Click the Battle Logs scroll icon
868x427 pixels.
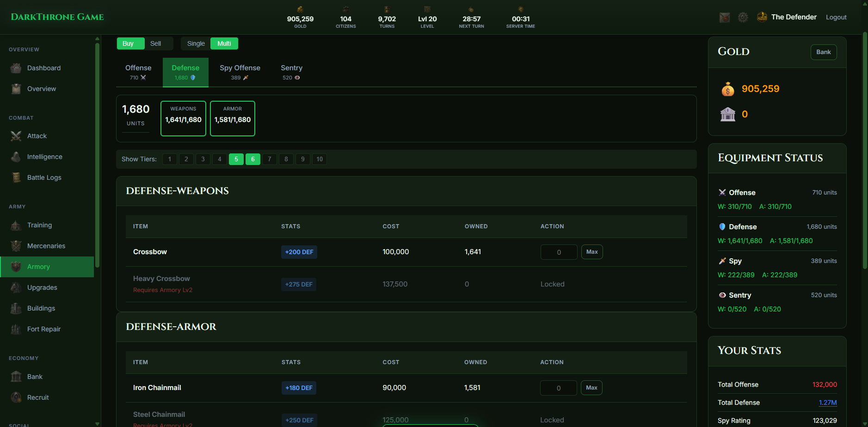pyautogui.click(x=16, y=177)
